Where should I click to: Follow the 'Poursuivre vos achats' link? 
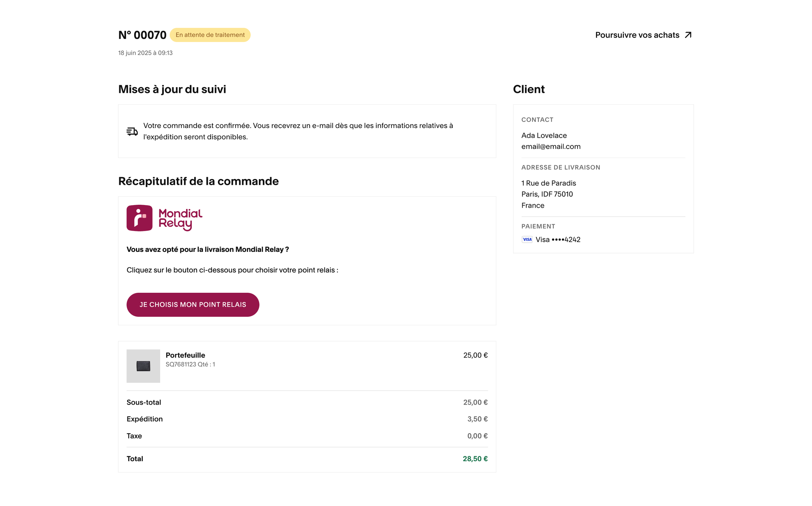[637, 35]
